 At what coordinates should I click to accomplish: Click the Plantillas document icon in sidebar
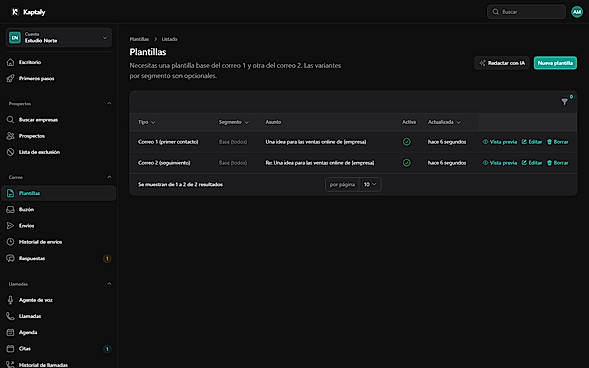coord(11,193)
